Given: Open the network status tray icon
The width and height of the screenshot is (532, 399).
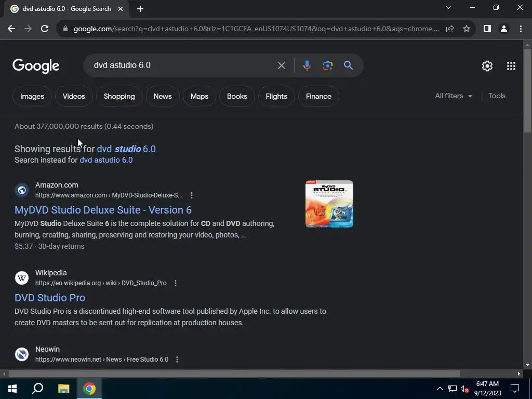Looking at the screenshot, I should tap(453, 389).
